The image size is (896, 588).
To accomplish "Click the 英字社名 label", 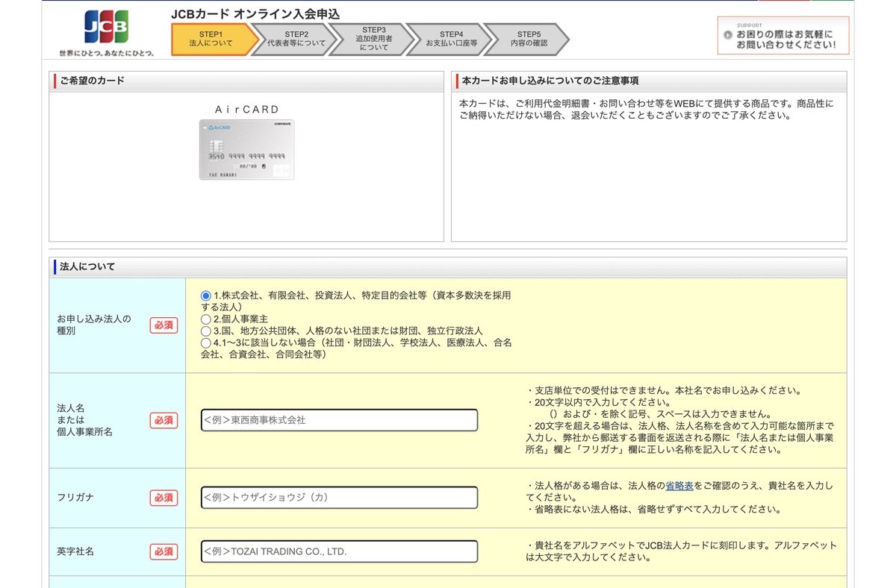I will click(x=75, y=551).
